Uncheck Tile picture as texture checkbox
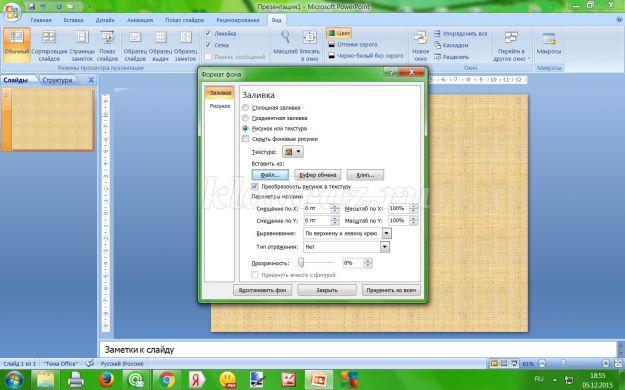The width and height of the screenshot is (625, 390). click(255, 186)
